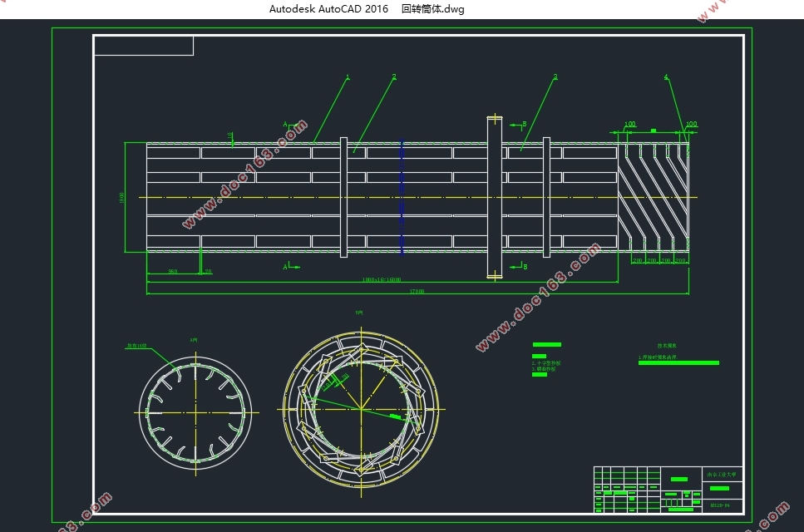Click the vertical diameter dimension "1800"
Viewport: 804px width, 532px height.
click(121, 197)
